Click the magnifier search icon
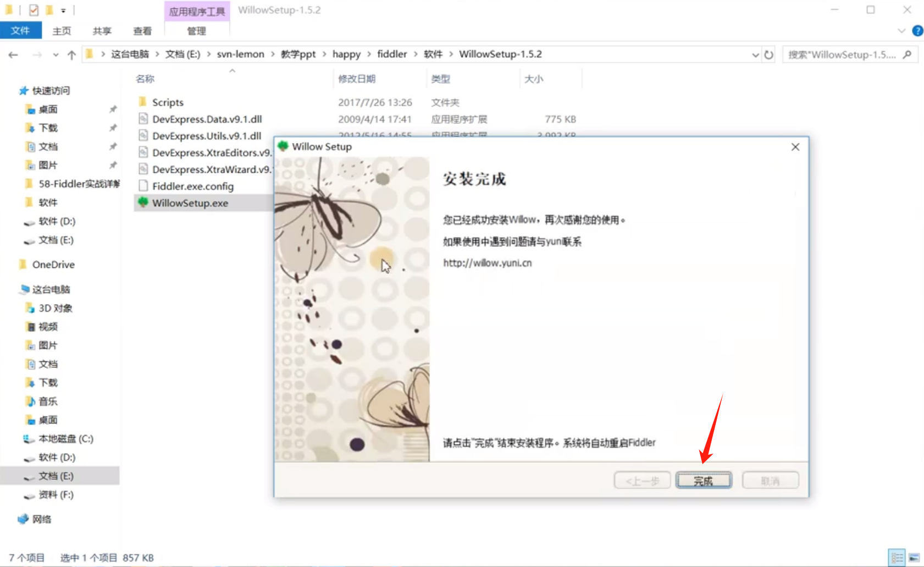924x567 pixels. pos(908,54)
